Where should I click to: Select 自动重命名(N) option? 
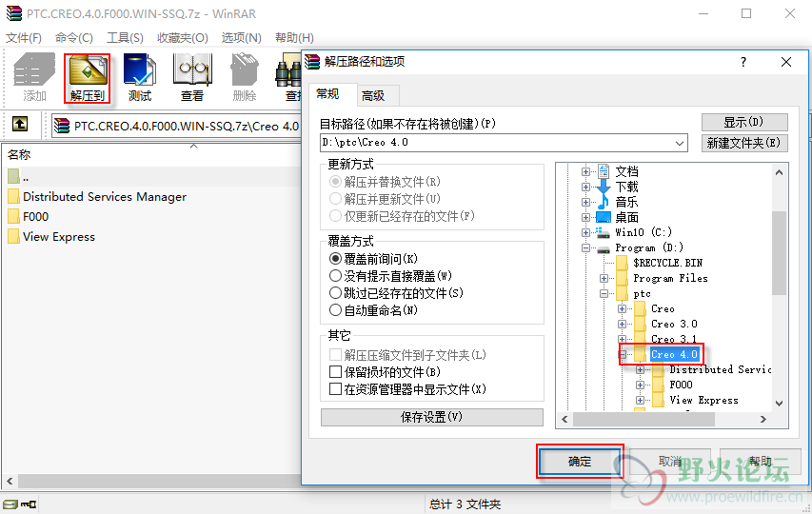(x=336, y=310)
